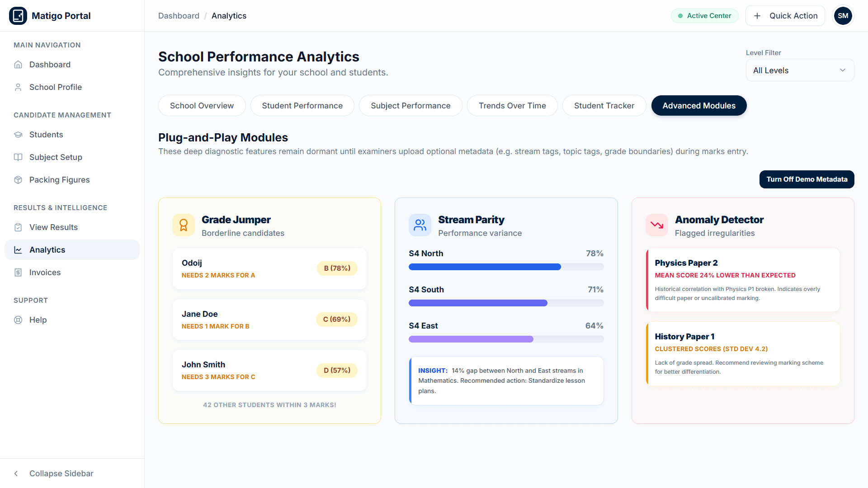Screen dimensions: 868x488
Task: Turn Off Demo Metadata toggle button
Action: (x=807, y=179)
